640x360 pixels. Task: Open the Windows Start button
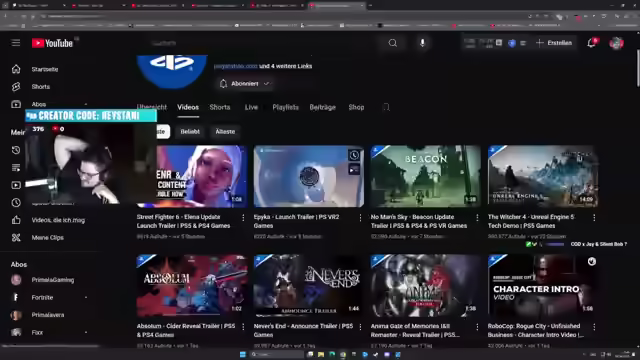(243, 354)
